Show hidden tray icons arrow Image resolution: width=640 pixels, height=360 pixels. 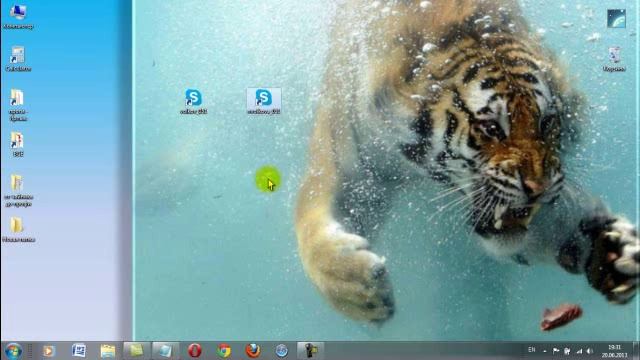(x=545, y=351)
